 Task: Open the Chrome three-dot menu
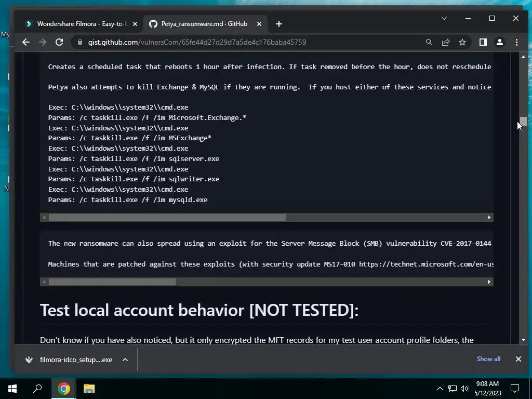click(x=516, y=42)
